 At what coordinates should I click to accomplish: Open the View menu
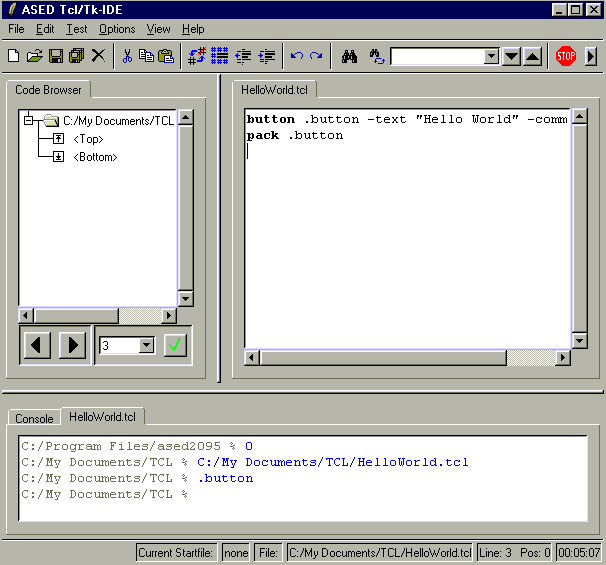tap(158, 29)
